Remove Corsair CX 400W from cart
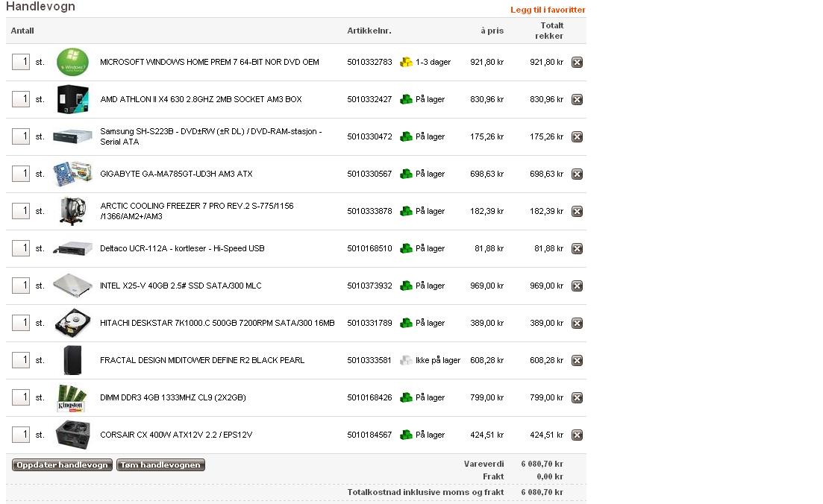 click(577, 434)
